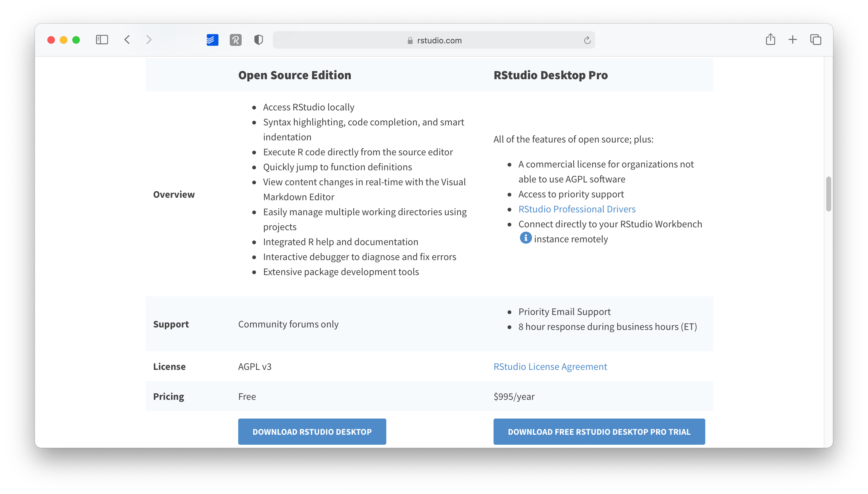Select the 'RStudio Desktop Pro' heading
Screen dimensions: 868x494
(551, 75)
